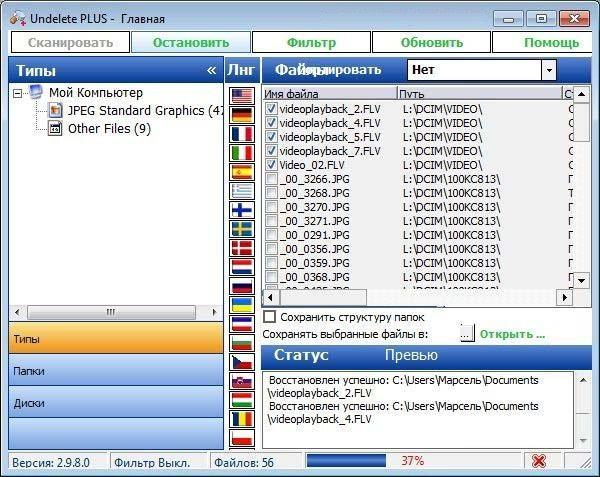This screenshot has height=477, width=600.
Task: Click the file list scroll-up arrow
Action: click(x=581, y=94)
